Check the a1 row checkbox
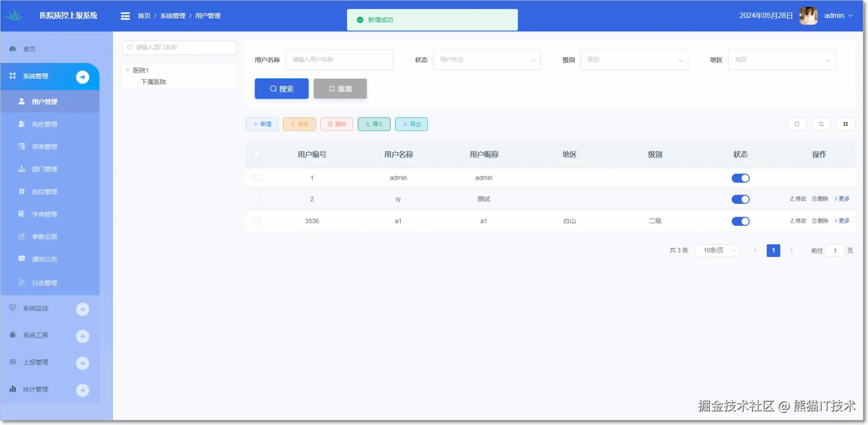868x425 pixels. (257, 221)
